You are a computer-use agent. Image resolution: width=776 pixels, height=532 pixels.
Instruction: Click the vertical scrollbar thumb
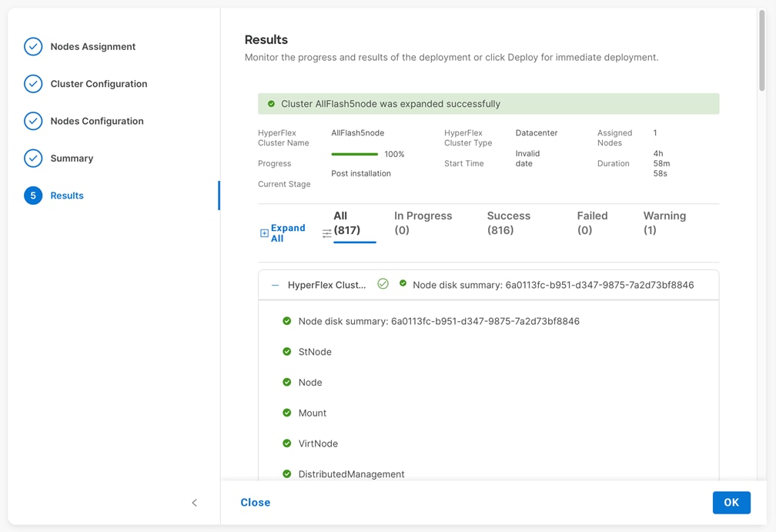point(761,51)
